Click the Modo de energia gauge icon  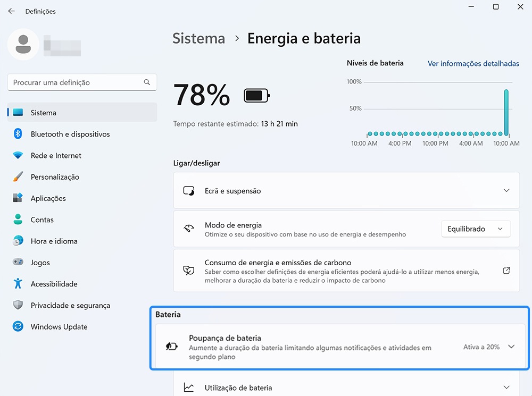tap(189, 229)
